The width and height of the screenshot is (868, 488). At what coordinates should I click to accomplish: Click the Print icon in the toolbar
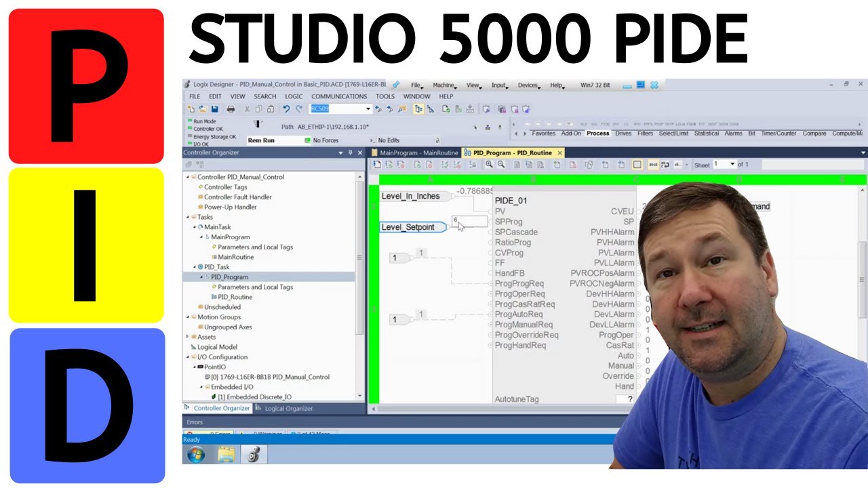pos(231,109)
